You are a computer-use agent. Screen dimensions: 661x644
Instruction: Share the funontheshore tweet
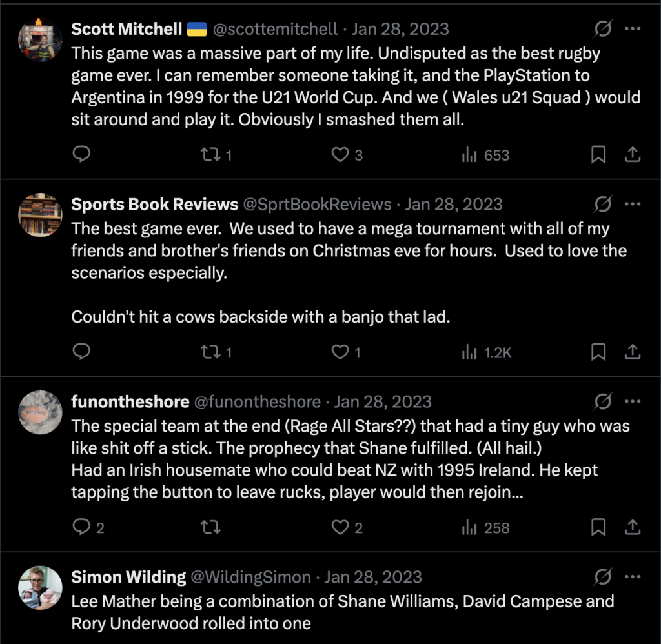tap(633, 527)
